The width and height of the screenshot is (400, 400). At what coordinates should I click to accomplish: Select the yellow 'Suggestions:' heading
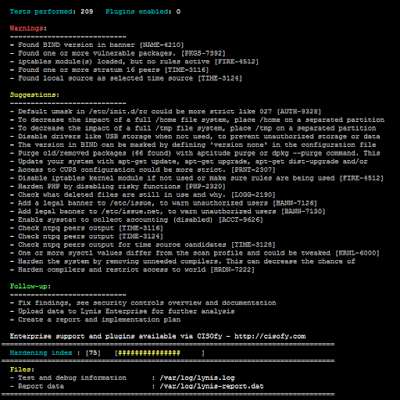click(x=35, y=95)
